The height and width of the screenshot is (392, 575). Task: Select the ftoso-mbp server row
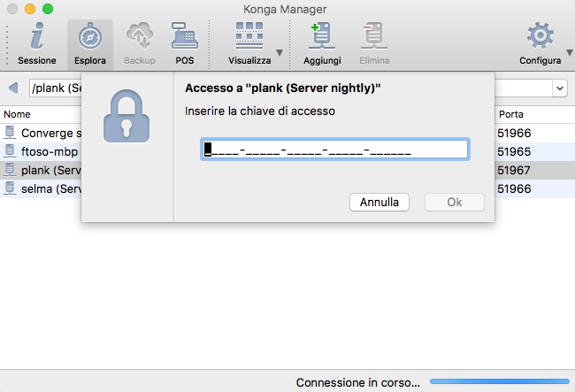pyautogui.click(x=44, y=151)
